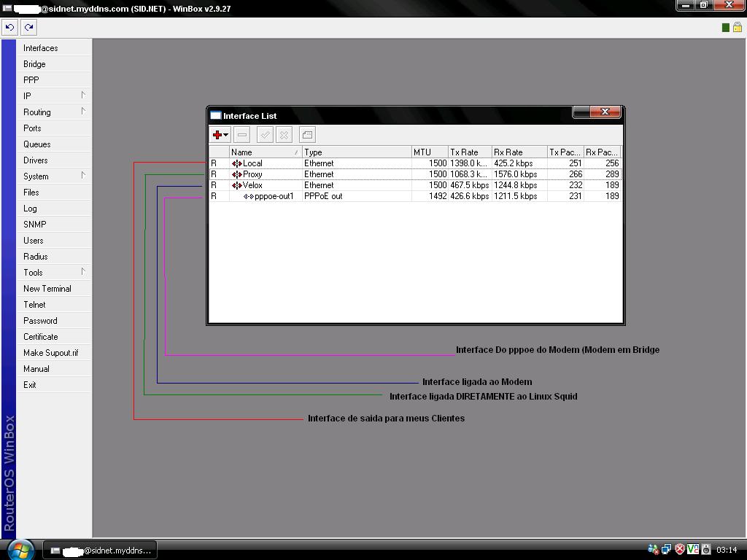Select the Proxy interface row name
The height and width of the screenshot is (560, 747).
click(252, 174)
